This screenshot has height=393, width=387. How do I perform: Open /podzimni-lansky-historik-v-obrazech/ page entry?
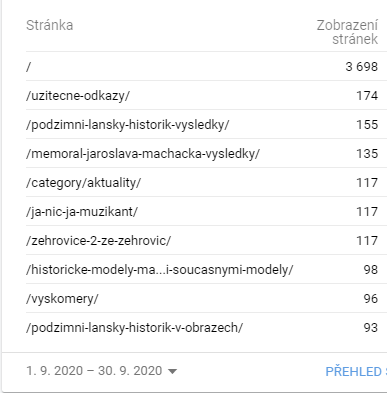135,328
